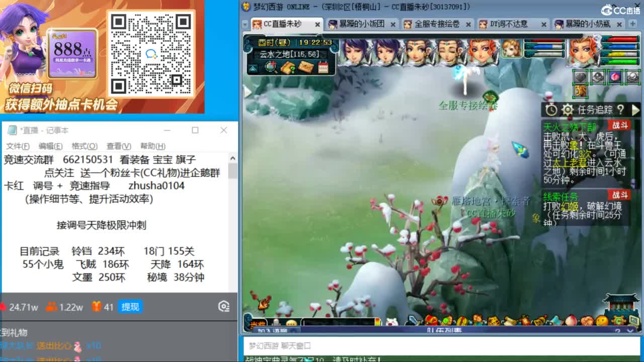
Task: Open the emoji face icon in chat bar
Action: pyautogui.click(x=291, y=322)
